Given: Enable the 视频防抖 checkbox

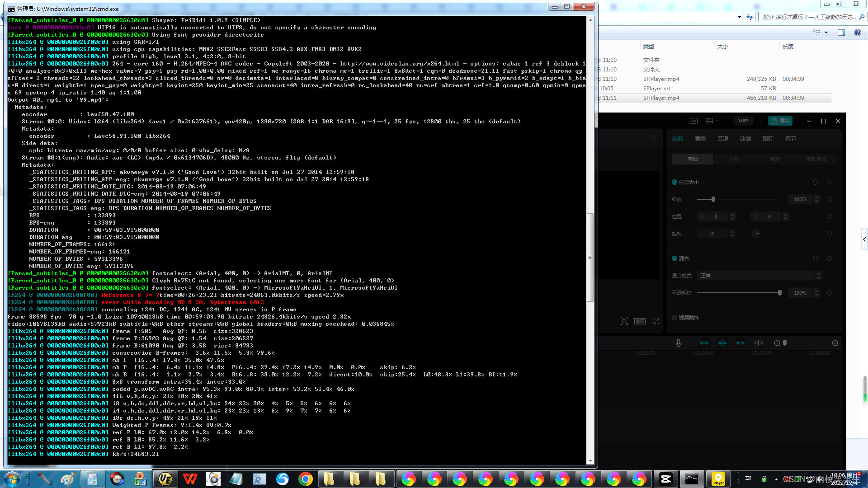Looking at the screenshot, I should click(674, 318).
